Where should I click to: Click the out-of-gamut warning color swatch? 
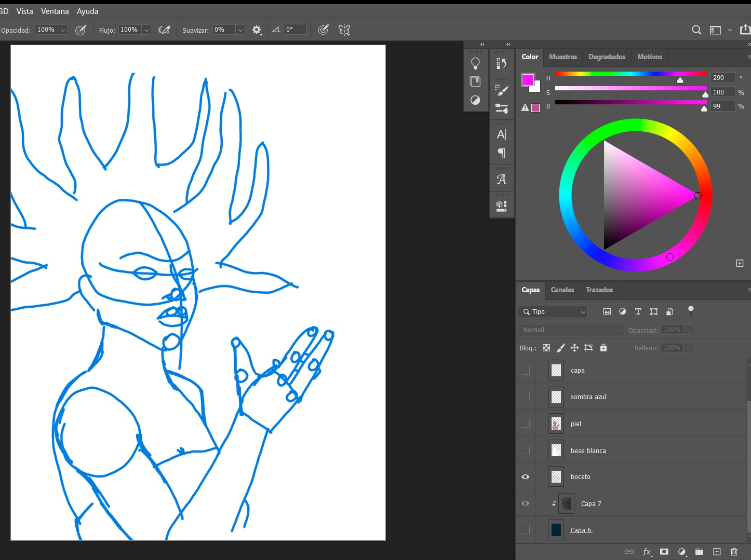[x=535, y=108]
